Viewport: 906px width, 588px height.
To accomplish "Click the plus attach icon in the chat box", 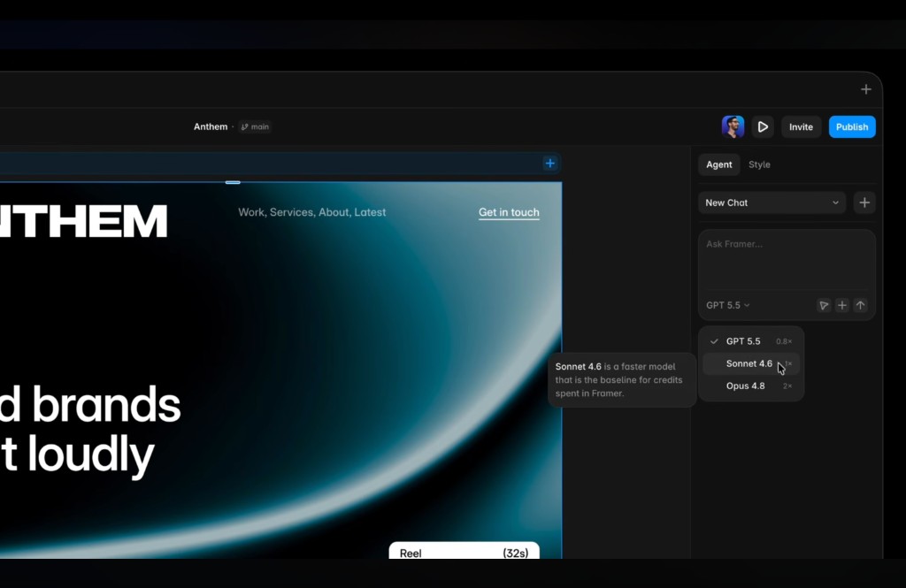I will 842,305.
